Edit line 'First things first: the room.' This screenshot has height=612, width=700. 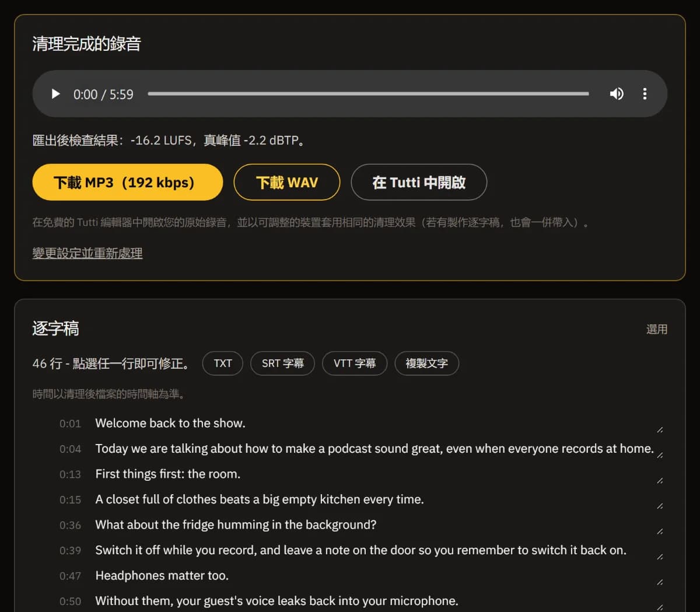pos(376,474)
